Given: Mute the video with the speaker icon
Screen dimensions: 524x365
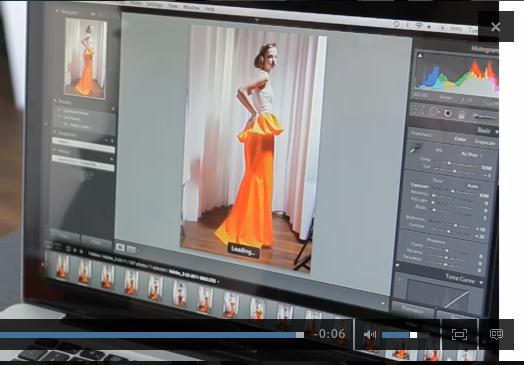Looking at the screenshot, I should pyautogui.click(x=370, y=335).
